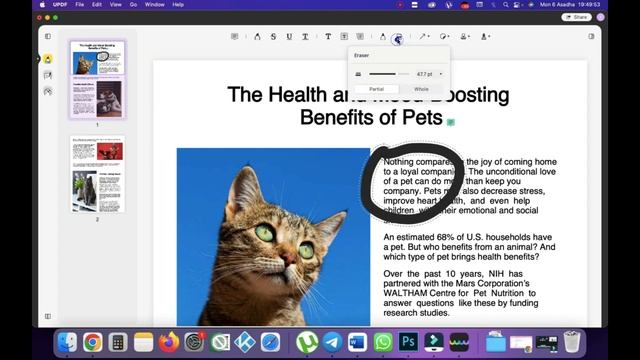Open the stamp tool dropdown
The height and width of the screenshot is (360, 640).
coord(465,36)
